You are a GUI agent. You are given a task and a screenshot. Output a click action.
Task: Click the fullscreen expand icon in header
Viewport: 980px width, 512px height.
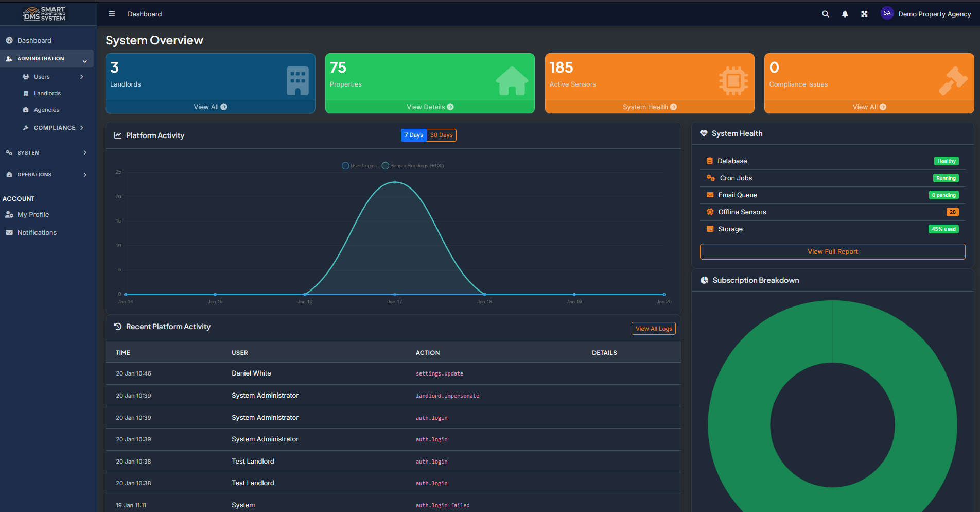coord(864,14)
